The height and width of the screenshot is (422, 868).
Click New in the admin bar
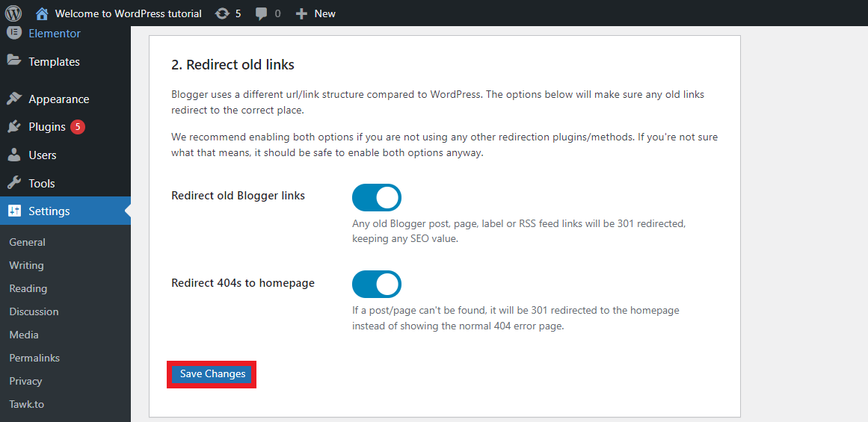[325, 13]
